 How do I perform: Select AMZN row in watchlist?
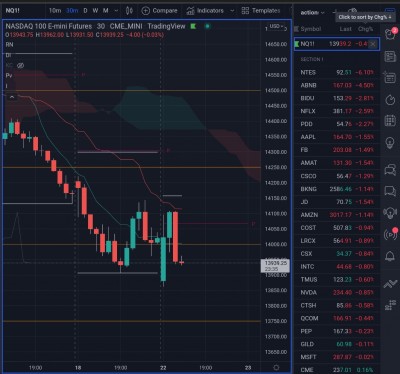(337, 215)
